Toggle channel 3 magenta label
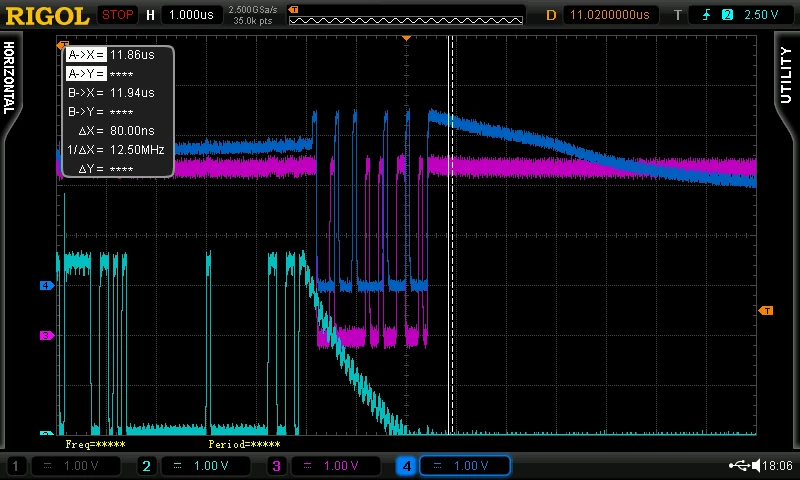800x480 pixels. 276,465
